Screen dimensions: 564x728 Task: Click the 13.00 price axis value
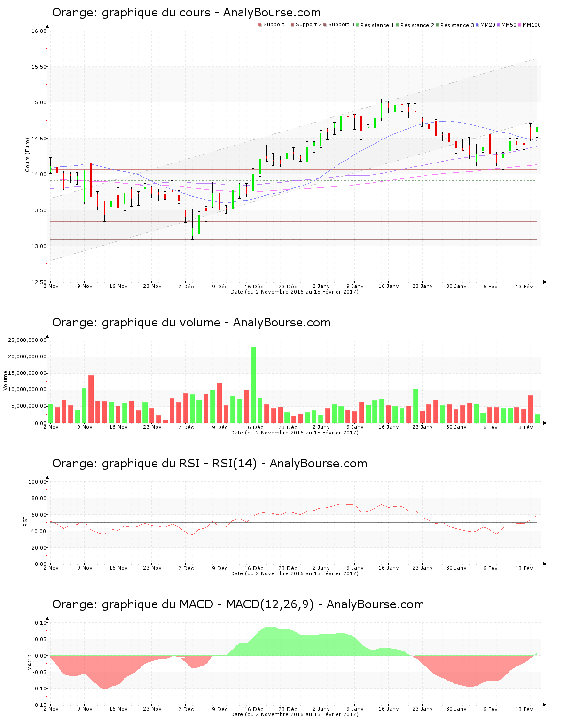[x=39, y=246]
